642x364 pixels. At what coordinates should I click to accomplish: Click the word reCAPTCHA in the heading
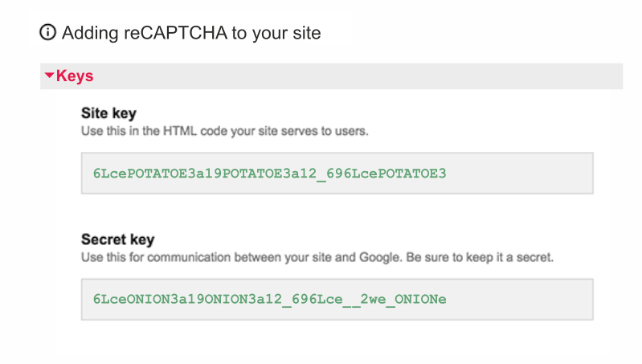pos(161,33)
